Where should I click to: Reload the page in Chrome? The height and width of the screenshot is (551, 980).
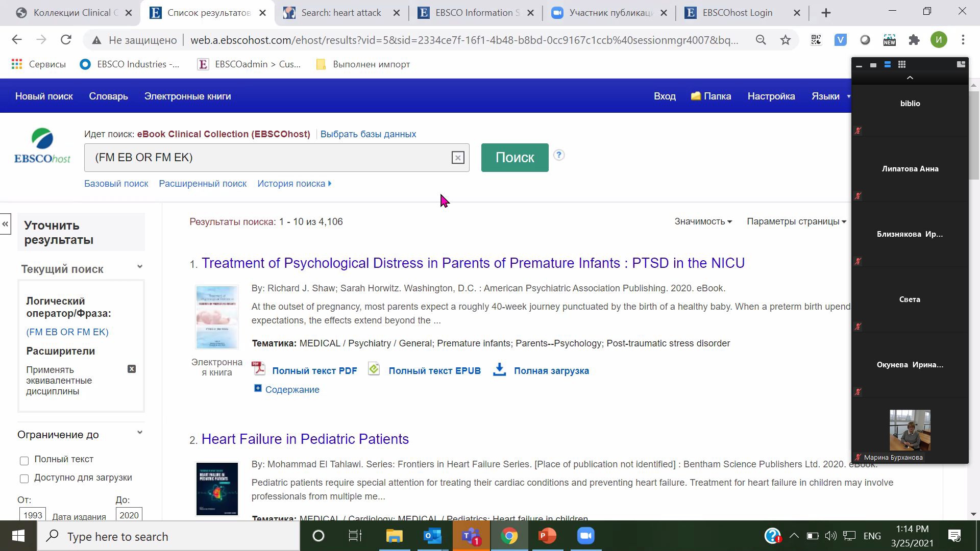pyautogui.click(x=66, y=40)
